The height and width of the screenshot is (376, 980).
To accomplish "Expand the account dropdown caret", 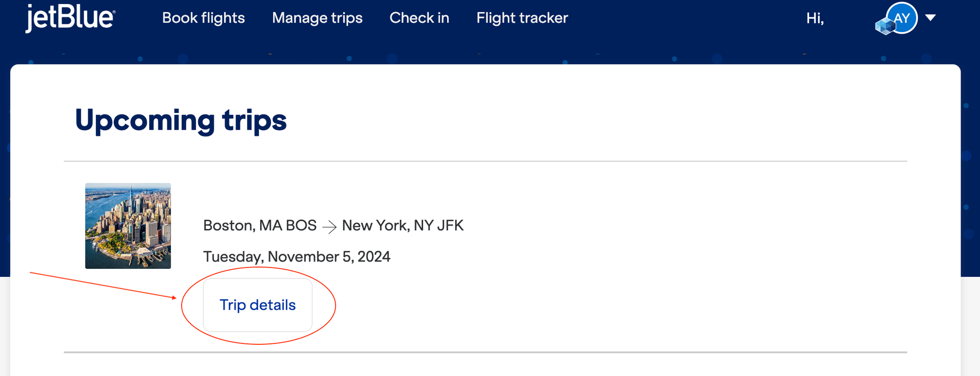I will click(x=930, y=18).
